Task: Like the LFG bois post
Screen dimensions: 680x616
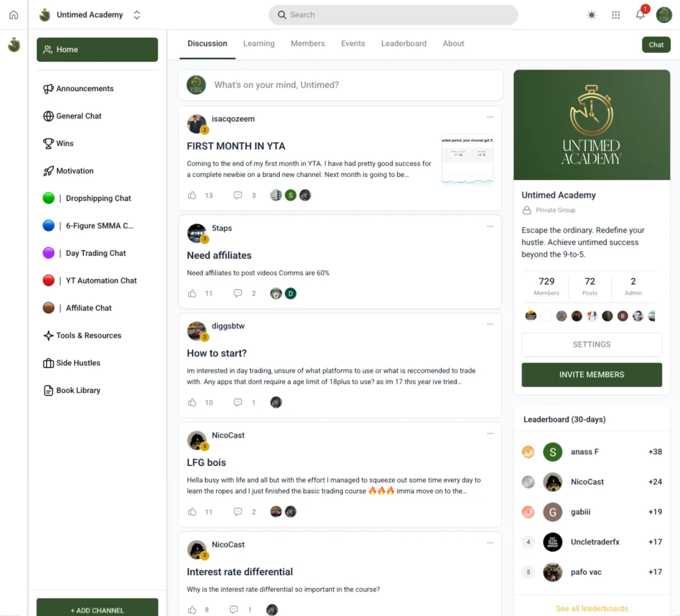Action: (192, 512)
